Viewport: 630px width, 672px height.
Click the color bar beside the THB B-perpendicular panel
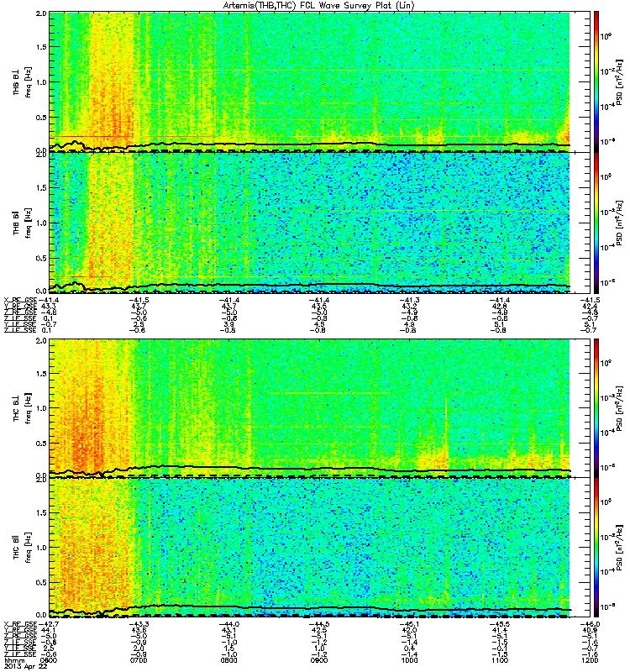[596, 81]
